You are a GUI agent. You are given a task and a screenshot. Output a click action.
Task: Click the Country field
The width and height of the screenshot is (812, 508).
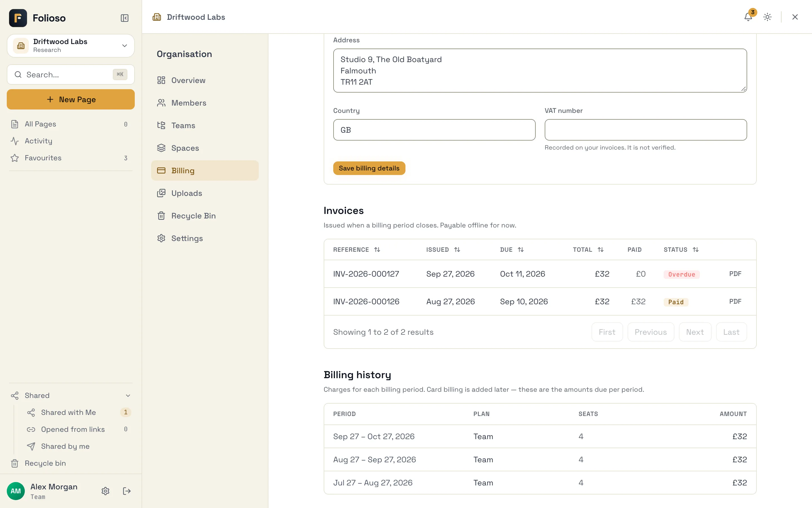click(434, 130)
